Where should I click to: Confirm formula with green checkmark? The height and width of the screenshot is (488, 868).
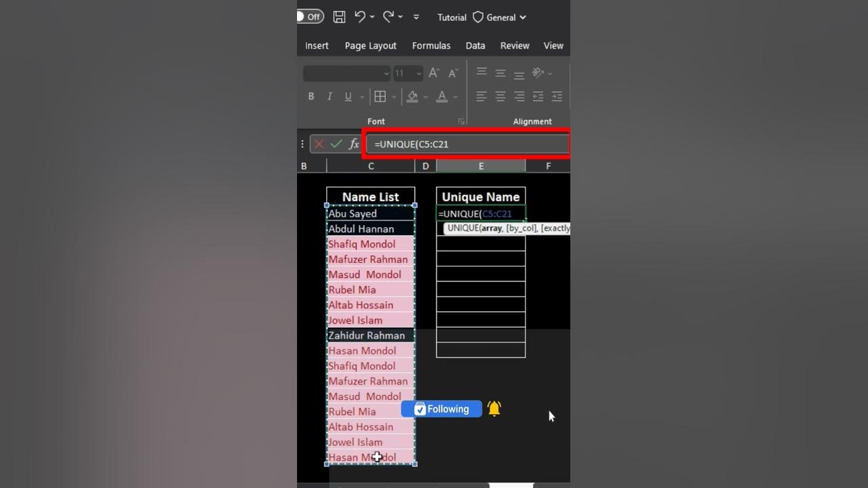tap(336, 144)
